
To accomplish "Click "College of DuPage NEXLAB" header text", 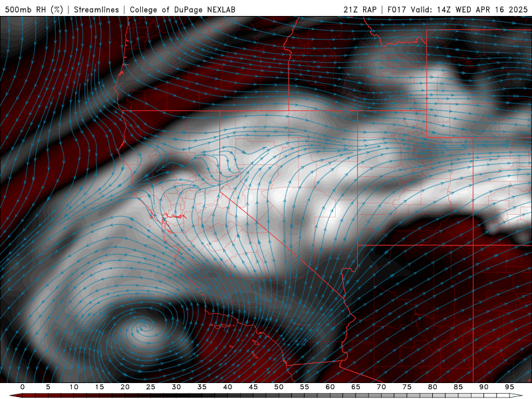I will [182, 9].
